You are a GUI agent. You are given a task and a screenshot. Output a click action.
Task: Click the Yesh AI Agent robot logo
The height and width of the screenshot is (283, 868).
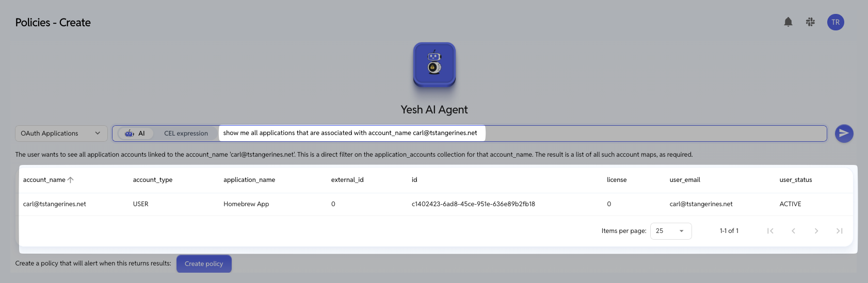(x=435, y=64)
